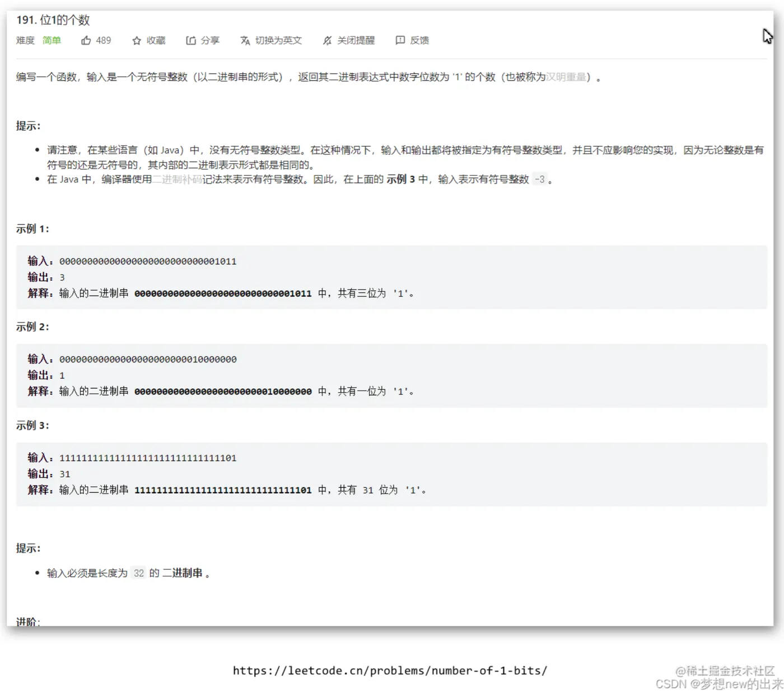The image size is (784, 693).
Task: Click the leetcode.cn problem URL text
Action: tap(390, 671)
